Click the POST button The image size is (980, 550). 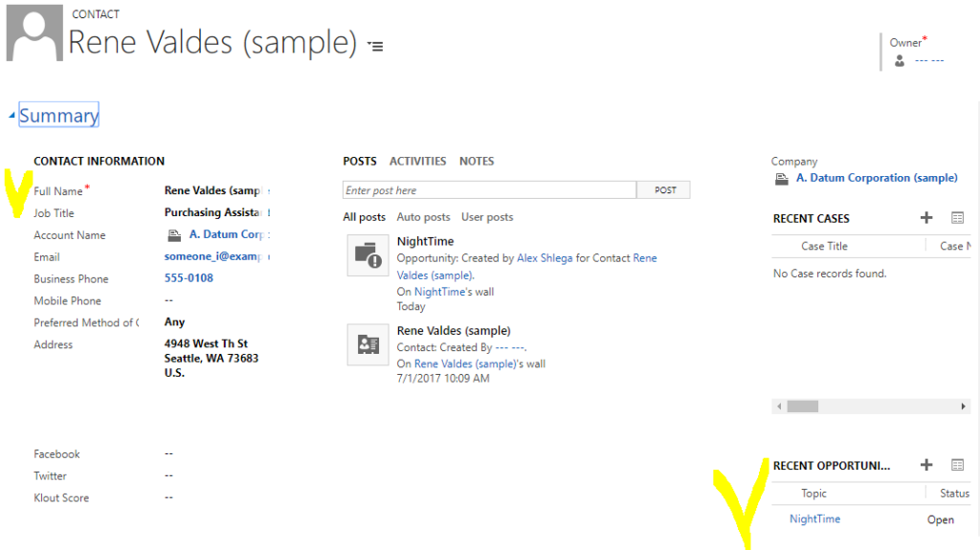[x=665, y=190]
